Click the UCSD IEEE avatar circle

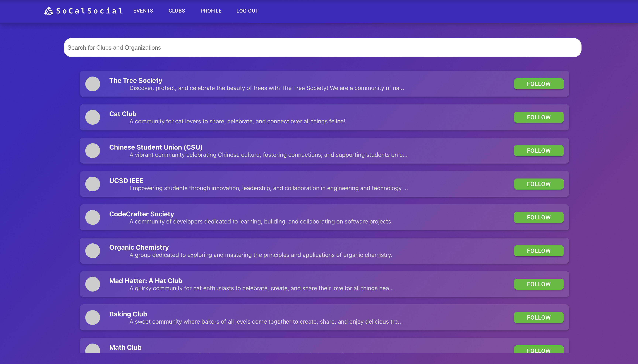pyautogui.click(x=93, y=184)
